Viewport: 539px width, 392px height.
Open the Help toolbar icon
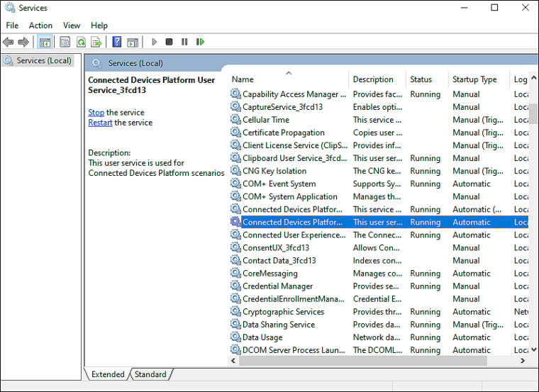tap(117, 42)
